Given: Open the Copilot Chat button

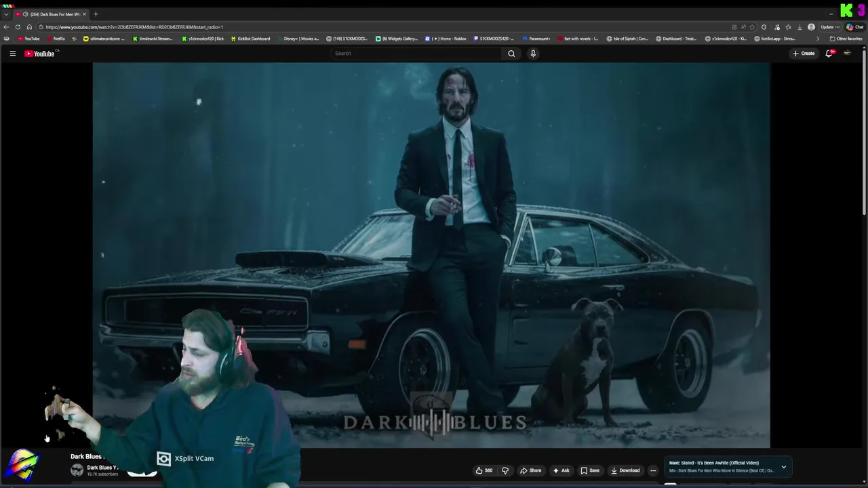Looking at the screenshot, I should pos(854,27).
